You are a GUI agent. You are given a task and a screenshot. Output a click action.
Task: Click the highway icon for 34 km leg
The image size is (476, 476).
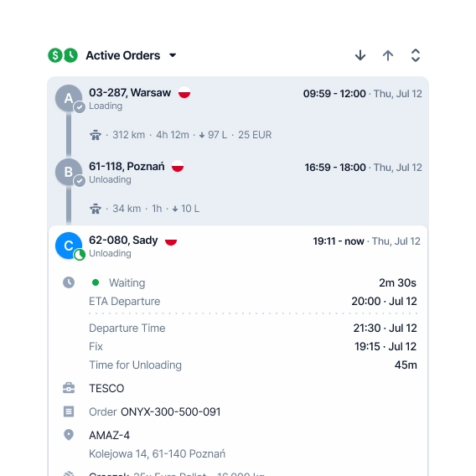(x=96, y=209)
